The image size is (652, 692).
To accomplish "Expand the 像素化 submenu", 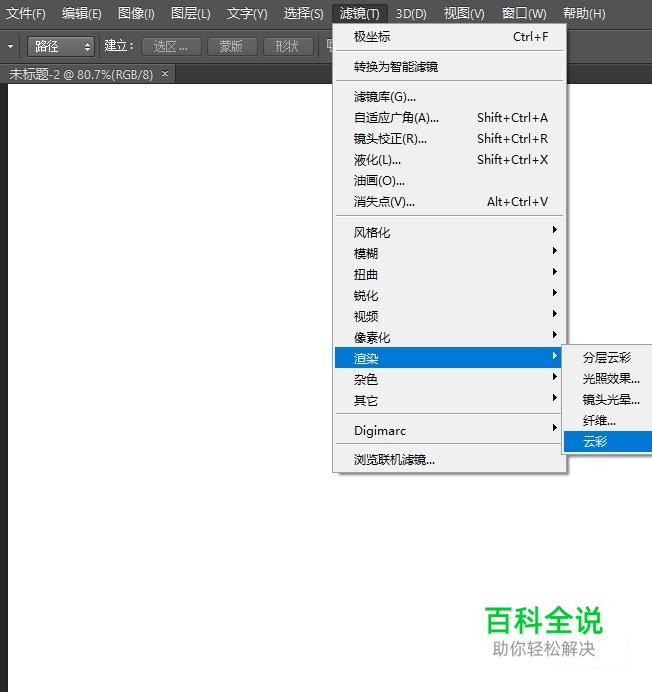I will point(450,338).
